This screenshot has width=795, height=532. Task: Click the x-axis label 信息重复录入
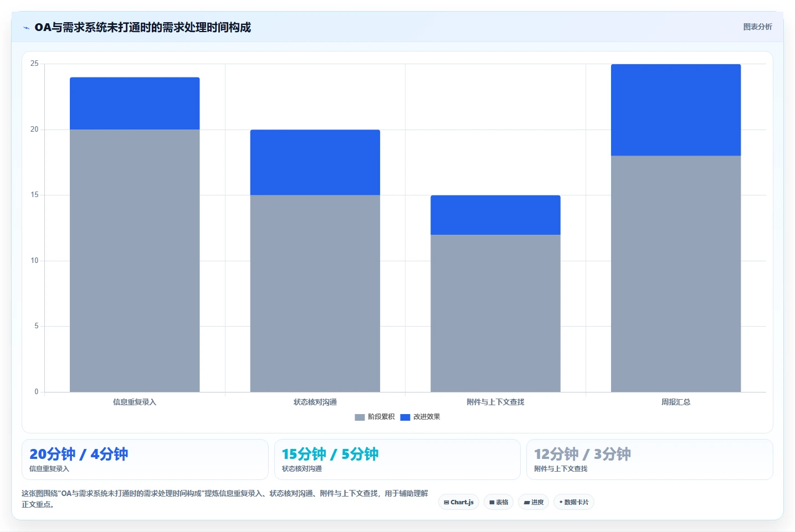(x=135, y=402)
